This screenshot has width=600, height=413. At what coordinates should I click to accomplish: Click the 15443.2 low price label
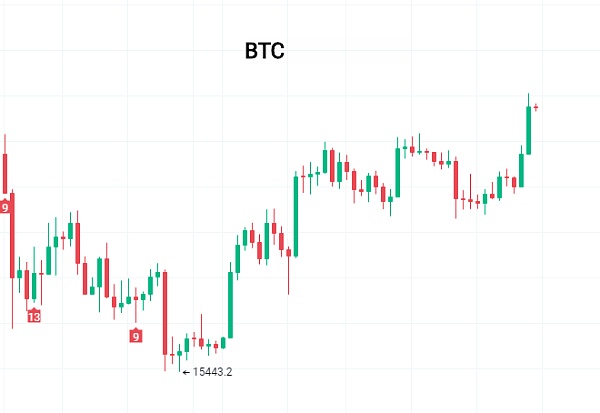coord(212,371)
